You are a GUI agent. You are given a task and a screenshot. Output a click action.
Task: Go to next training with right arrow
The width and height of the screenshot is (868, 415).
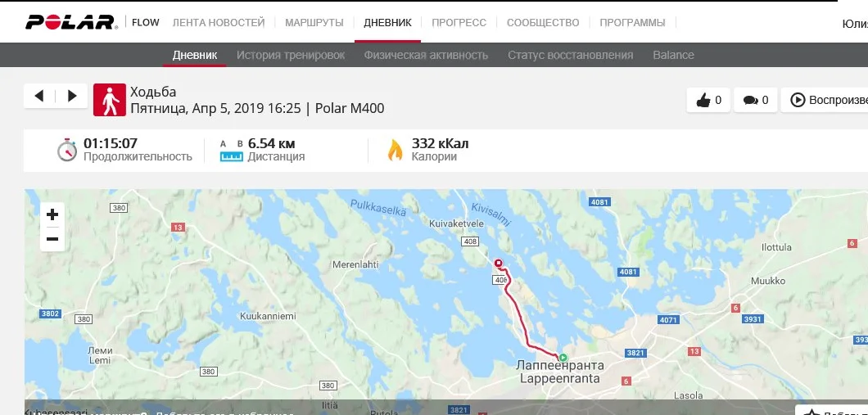click(x=72, y=96)
